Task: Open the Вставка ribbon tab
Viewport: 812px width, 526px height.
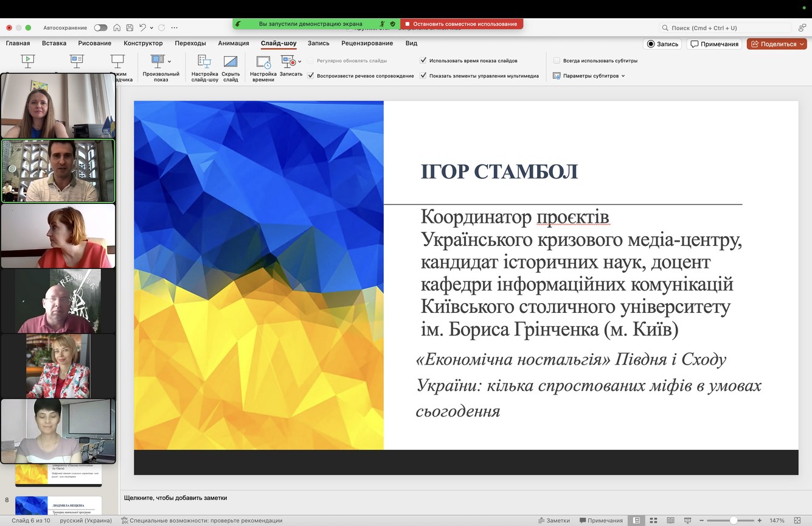Action: click(54, 43)
